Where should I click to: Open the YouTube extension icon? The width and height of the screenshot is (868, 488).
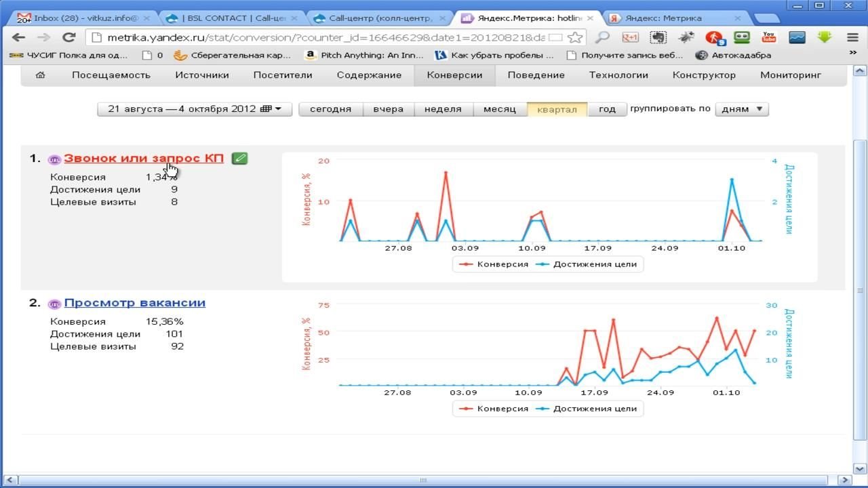tap(769, 37)
